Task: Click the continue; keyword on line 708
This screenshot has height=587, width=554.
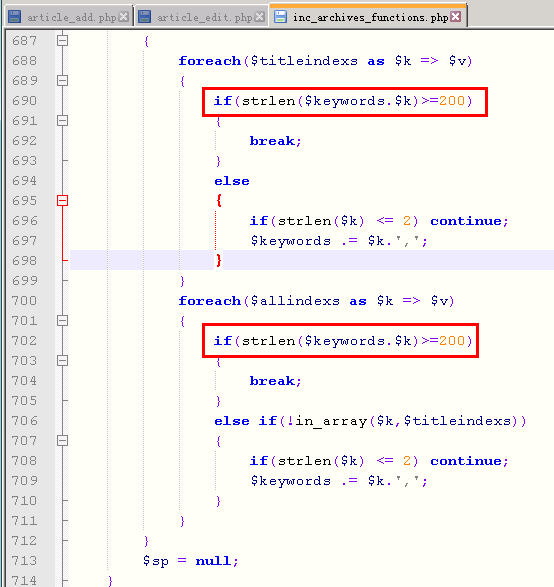Action: pyautogui.click(x=469, y=461)
